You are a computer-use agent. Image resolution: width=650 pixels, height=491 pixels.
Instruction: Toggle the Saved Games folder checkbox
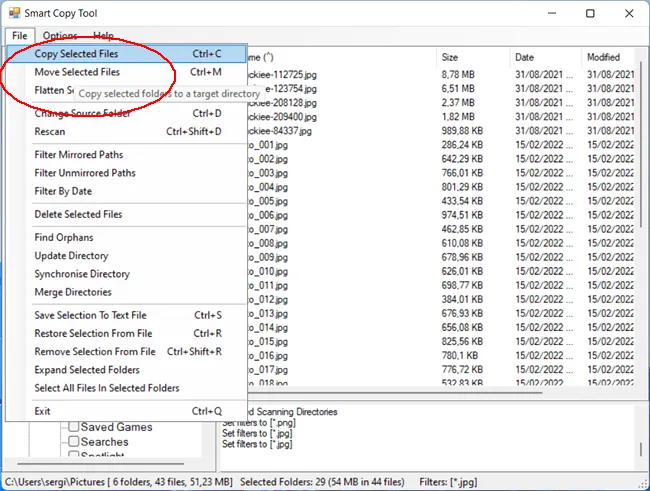[74, 427]
